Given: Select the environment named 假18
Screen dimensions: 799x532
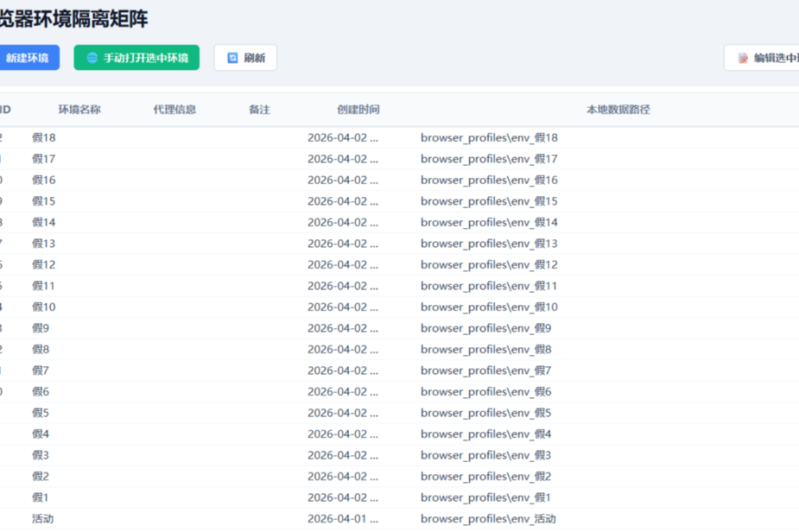Looking at the screenshot, I should 44,137.
